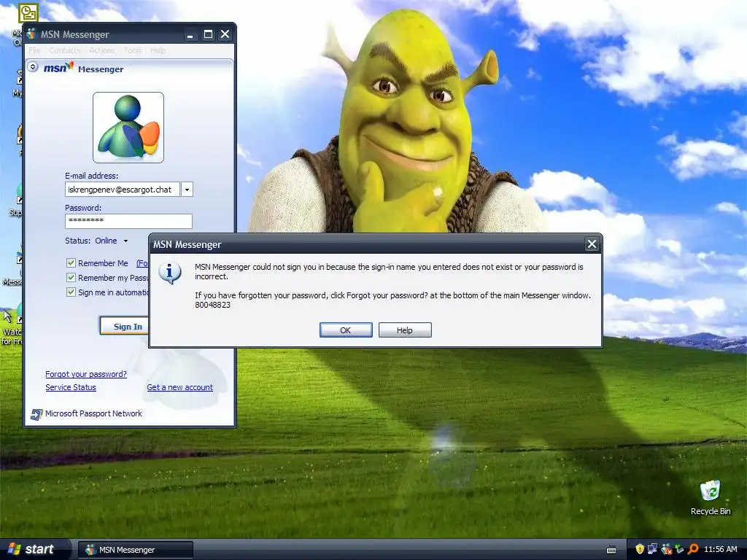Click the error code 80048823 text
The image size is (747, 560).
[212, 305]
